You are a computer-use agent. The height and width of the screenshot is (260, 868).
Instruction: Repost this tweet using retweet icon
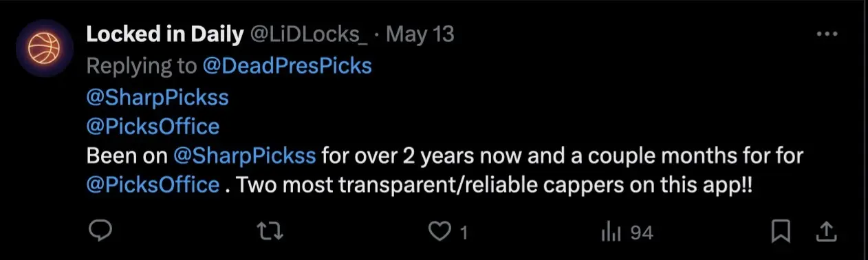point(272,232)
